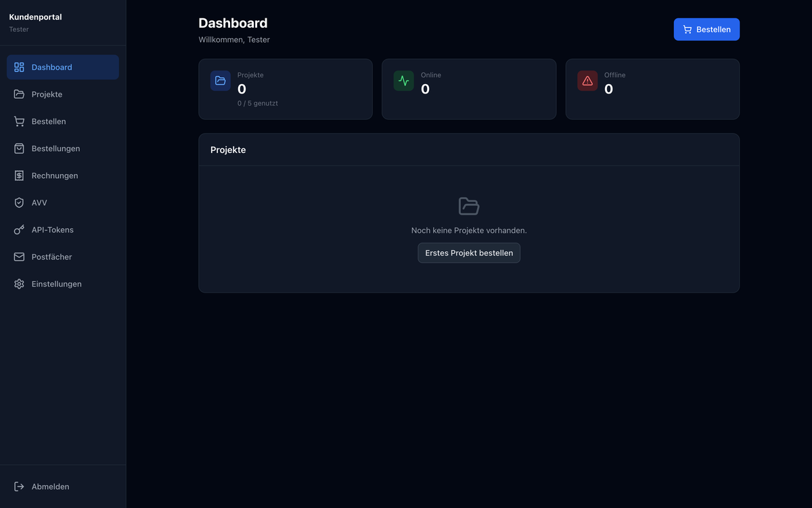Open Einstellungen in the sidebar
Screen dimensions: 812x508
point(63,284)
